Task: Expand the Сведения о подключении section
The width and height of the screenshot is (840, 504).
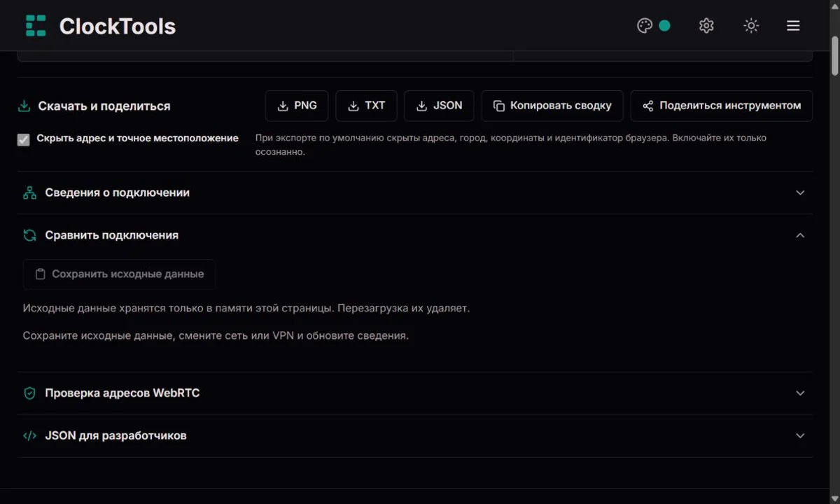Action: [415, 192]
